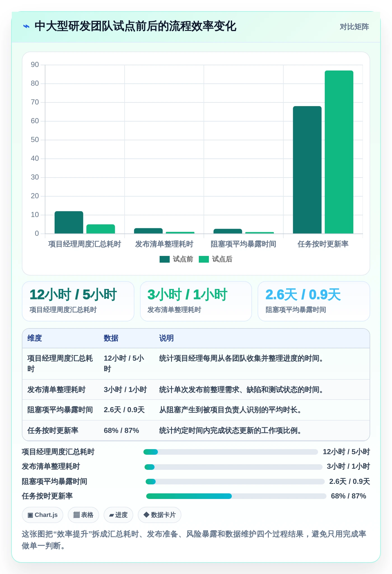Click progress value 12小时 / 5小时
The image size is (392, 574).
(346, 452)
